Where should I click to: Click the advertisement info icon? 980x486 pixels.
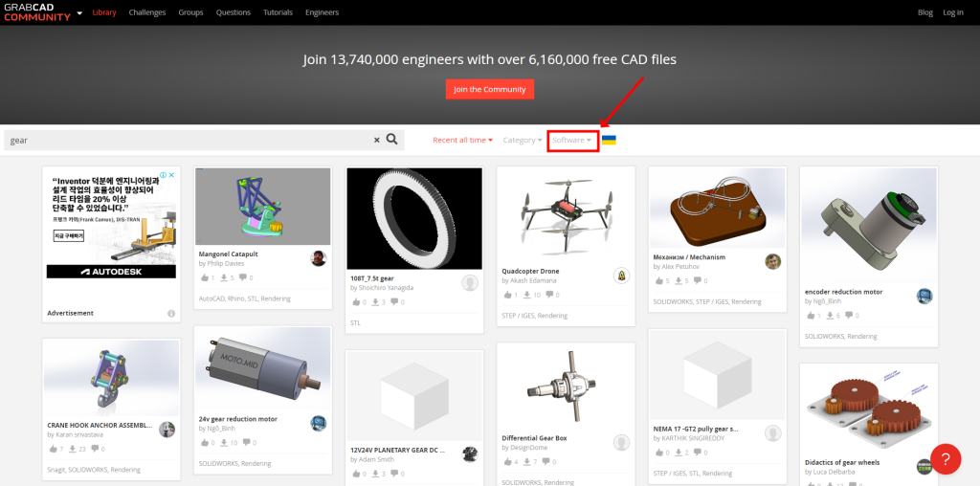tap(171, 313)
